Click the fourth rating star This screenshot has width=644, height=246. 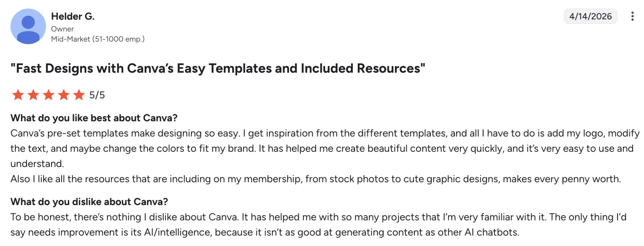coord(63,95)
